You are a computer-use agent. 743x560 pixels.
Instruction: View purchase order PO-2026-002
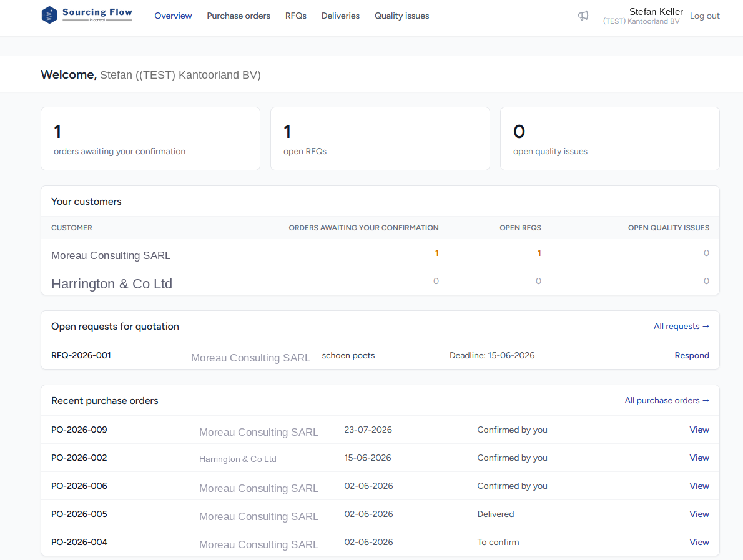tap(699, 458)
